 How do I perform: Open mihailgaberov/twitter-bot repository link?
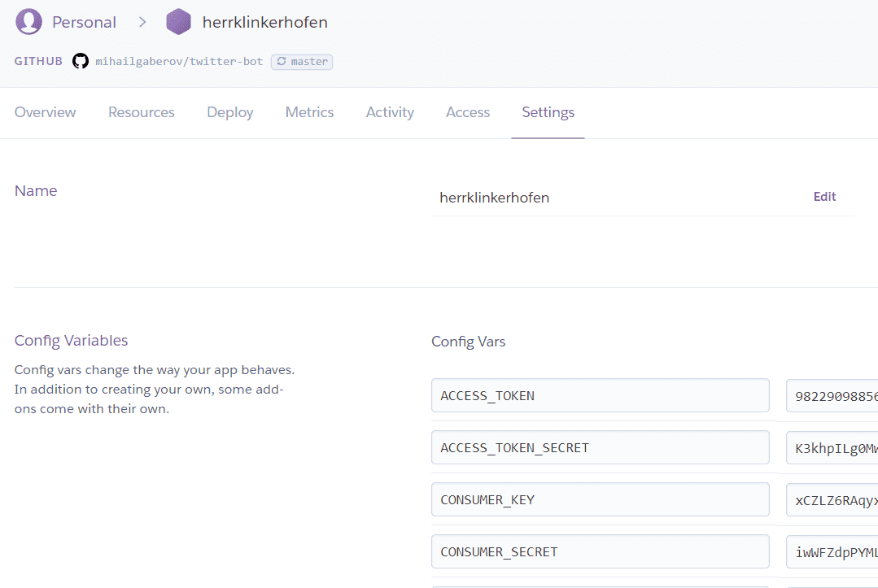[179, 62]
